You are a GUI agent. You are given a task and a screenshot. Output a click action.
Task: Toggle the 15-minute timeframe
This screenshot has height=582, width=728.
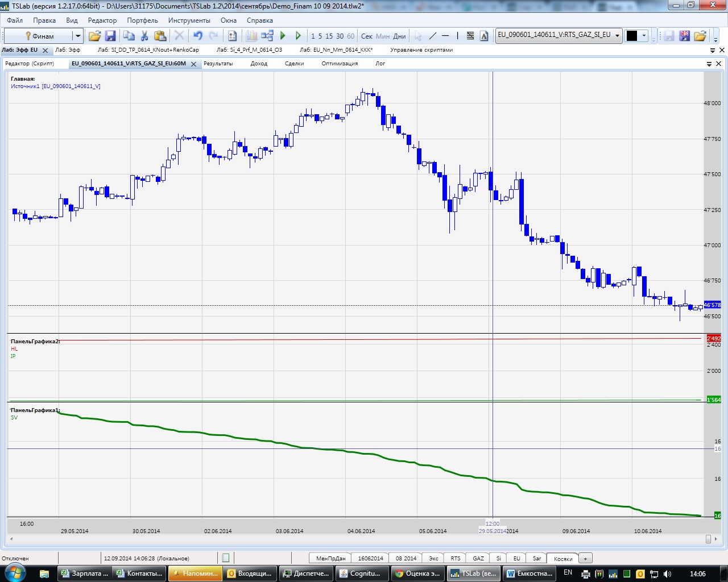[329, 36]
